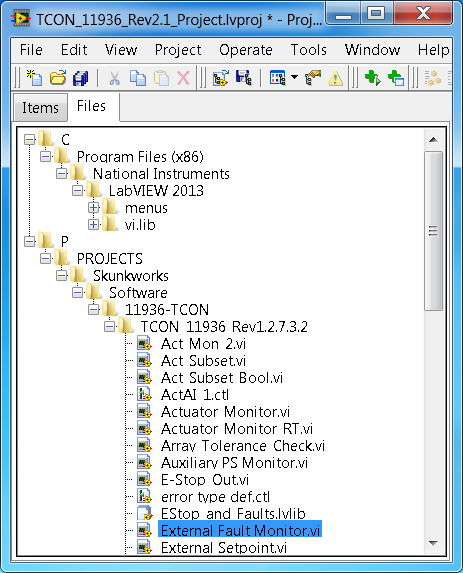Click the build specifications cubes icon
463x573 pixels.
point(433,78)
